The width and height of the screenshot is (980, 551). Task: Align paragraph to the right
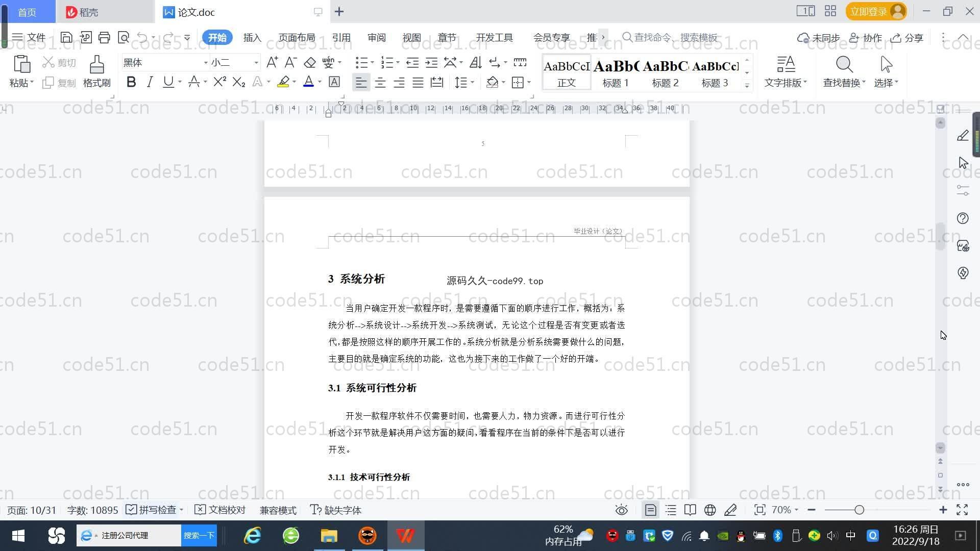(399, 82)
